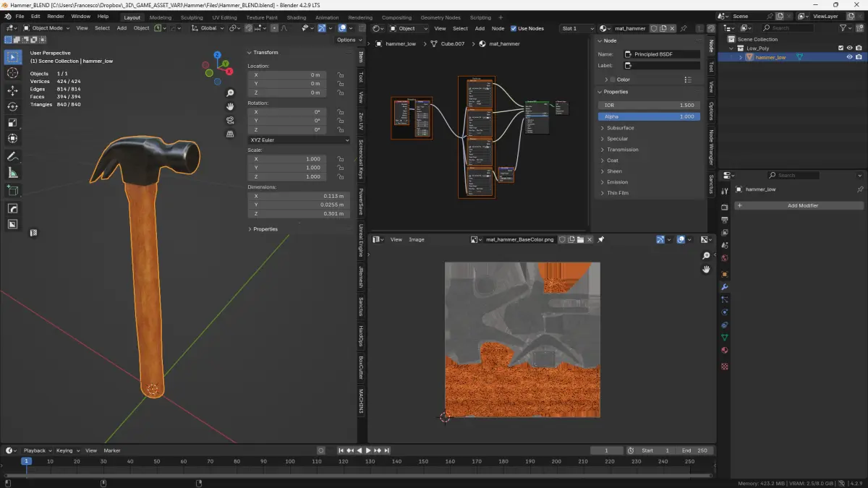
Task: Play the timeline animation
Action: [368, 450]
